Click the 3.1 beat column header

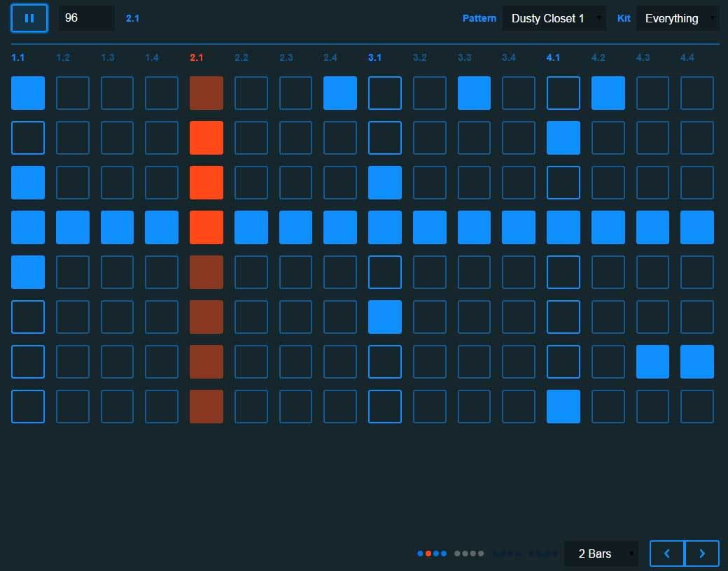375,57
